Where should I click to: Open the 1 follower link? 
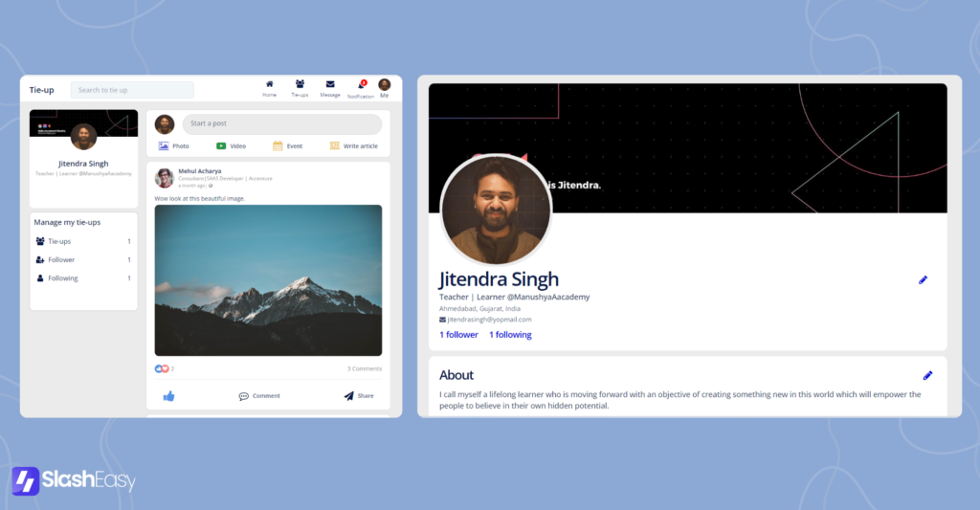[458, 335]
